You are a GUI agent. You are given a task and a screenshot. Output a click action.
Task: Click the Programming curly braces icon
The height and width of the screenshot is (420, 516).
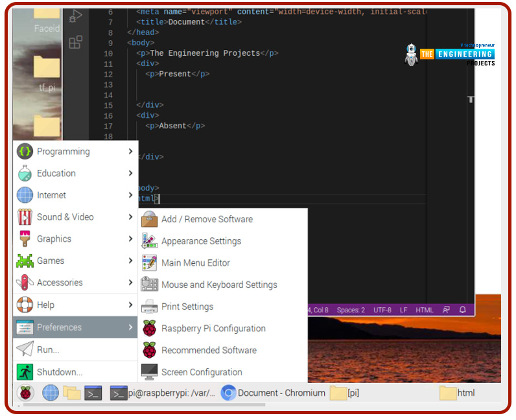point(25,152)
